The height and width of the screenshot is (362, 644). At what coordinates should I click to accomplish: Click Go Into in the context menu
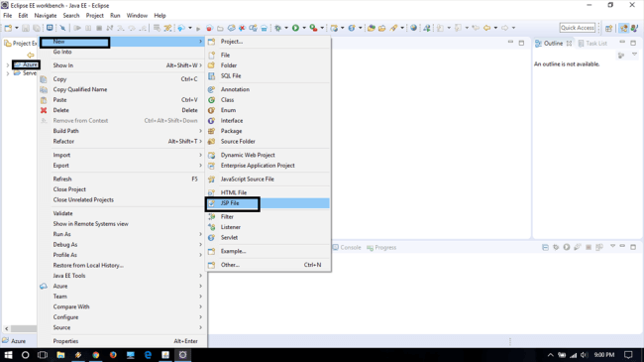coord(122,52)
